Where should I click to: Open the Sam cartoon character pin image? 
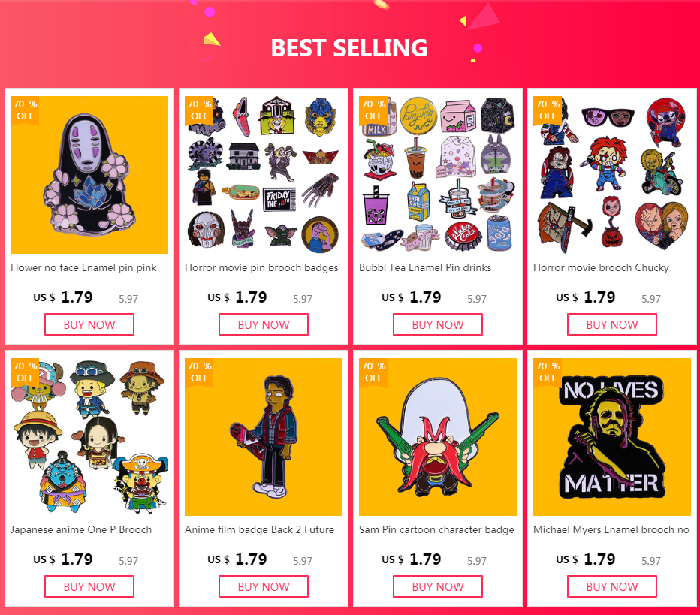click(x=437, y=437)
